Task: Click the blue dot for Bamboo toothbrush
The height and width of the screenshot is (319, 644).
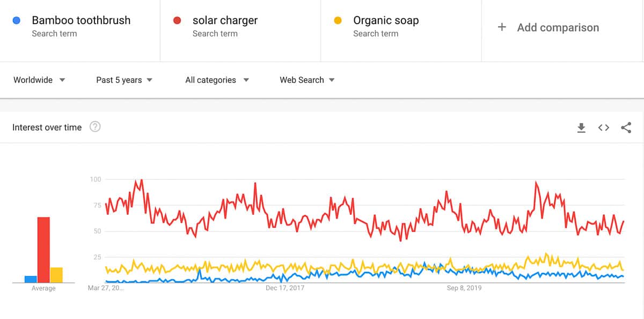Action: (x=17, y=21)
